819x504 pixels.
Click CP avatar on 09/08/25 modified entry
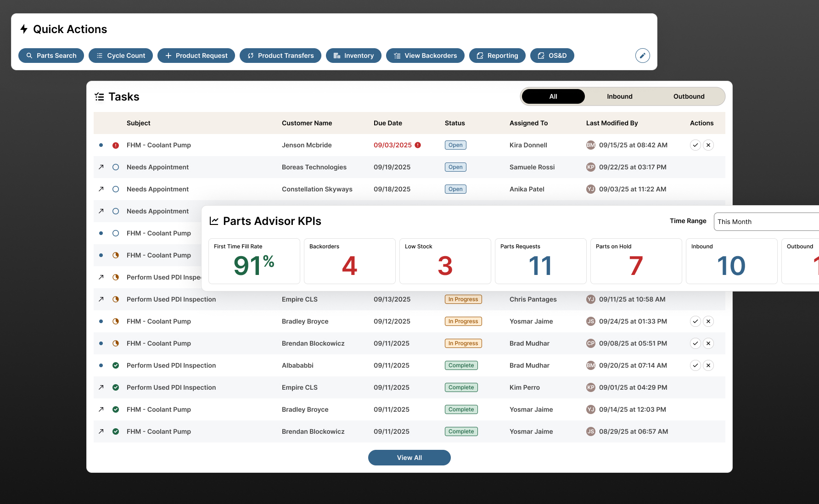pyautogui.click(x=591, y=343)
